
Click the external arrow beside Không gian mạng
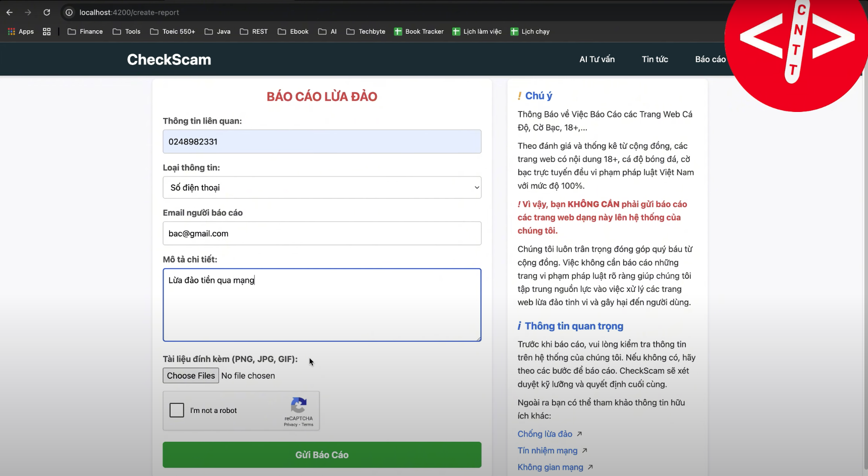(590, 467)
